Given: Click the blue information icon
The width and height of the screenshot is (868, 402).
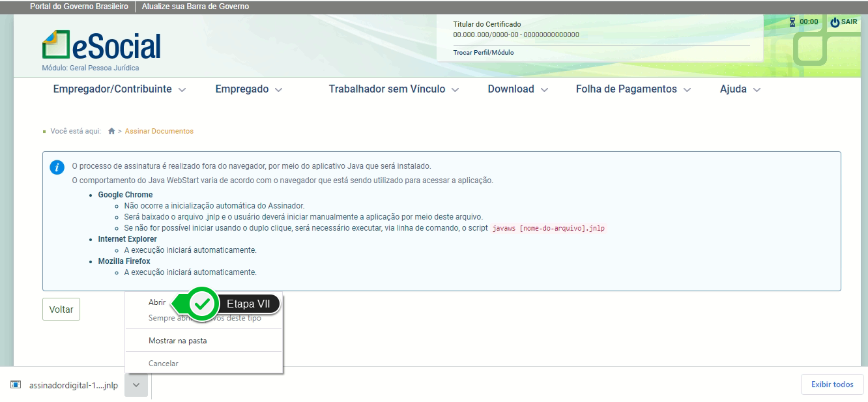Looking at the screenshot, I should pyautogui.click(x=57, y=167).
